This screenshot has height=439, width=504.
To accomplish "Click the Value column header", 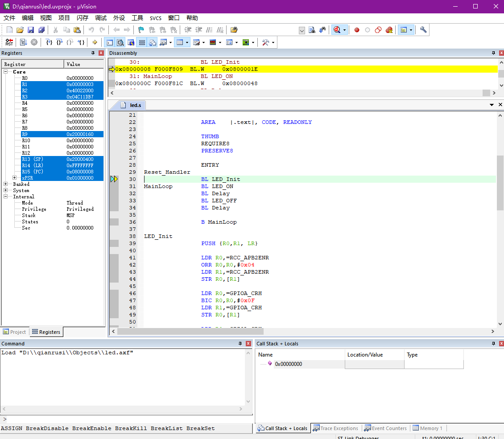I will 84,64.
